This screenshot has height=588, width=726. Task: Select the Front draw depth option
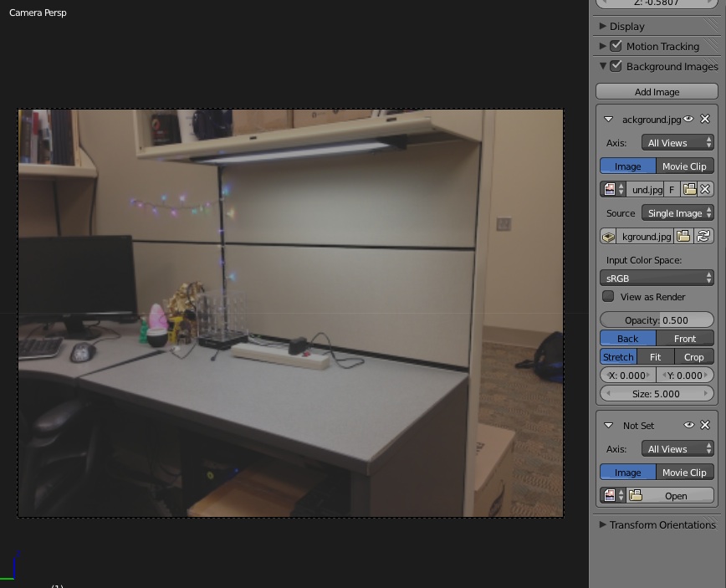[x=684, y=339]
